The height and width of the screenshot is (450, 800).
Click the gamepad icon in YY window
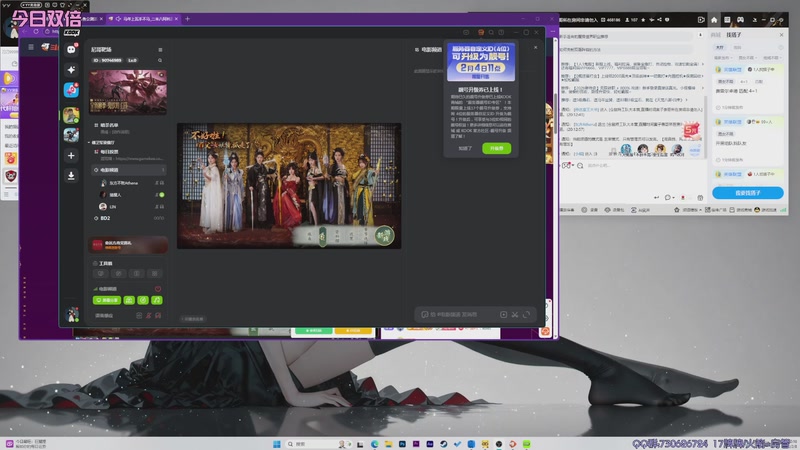[x=740, y=20]
